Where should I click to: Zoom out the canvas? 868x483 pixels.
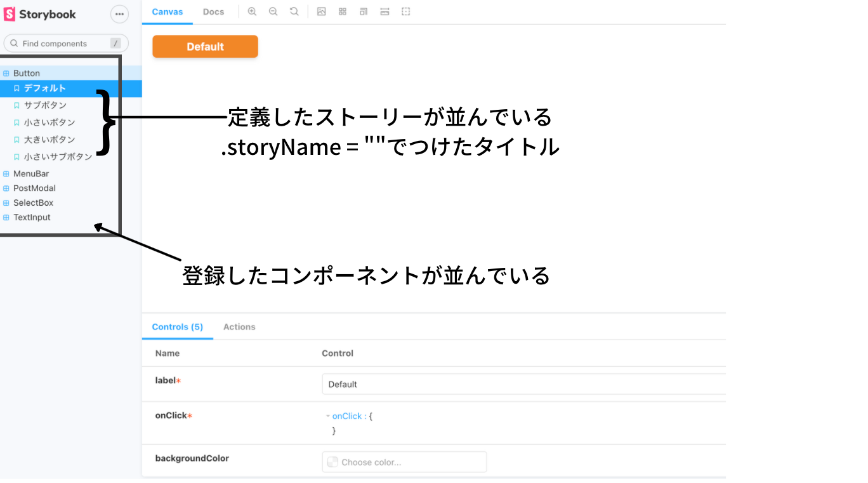[x=273, y=11]
